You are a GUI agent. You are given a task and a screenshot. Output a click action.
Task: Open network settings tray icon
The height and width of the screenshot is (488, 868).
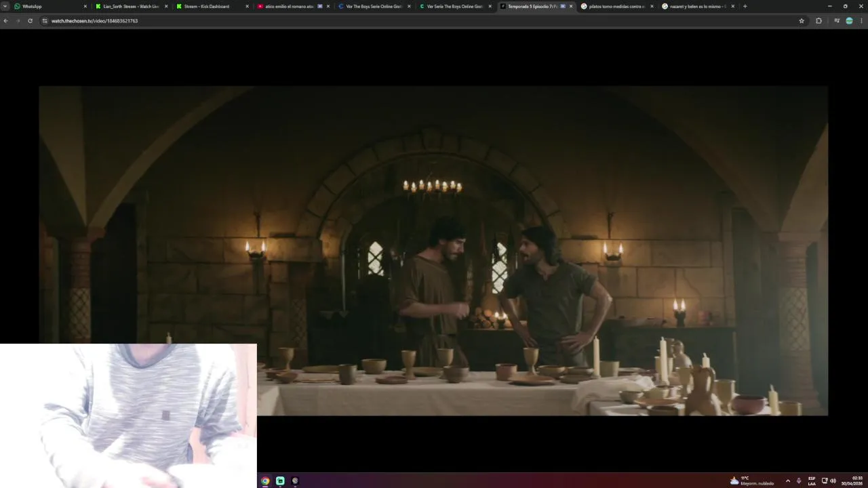(x=825, y=481)
